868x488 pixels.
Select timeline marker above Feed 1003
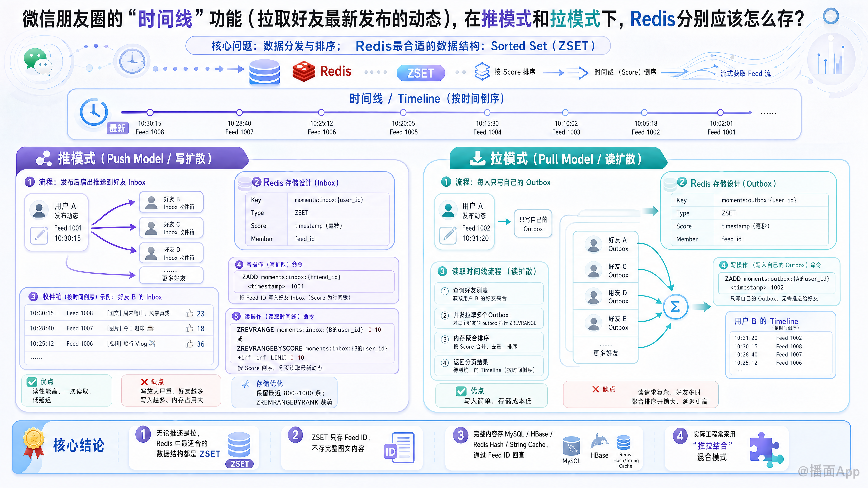click(565, 113)
